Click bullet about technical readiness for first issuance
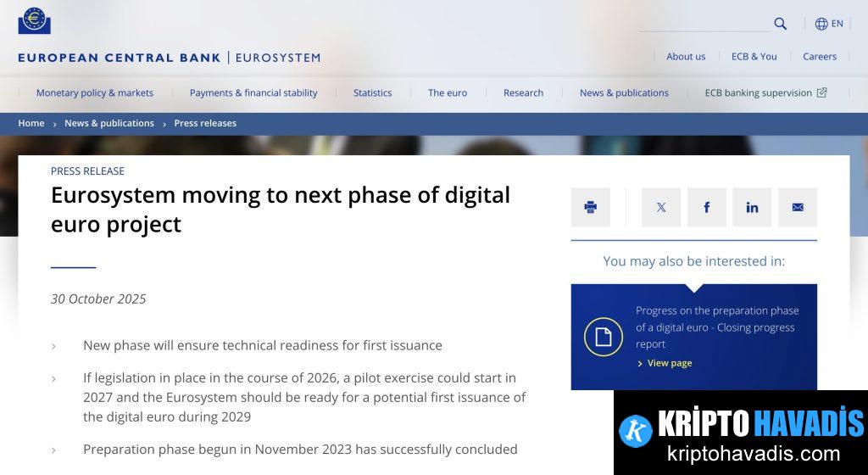Viewport: 868px width, 475px height. (263, 345)
